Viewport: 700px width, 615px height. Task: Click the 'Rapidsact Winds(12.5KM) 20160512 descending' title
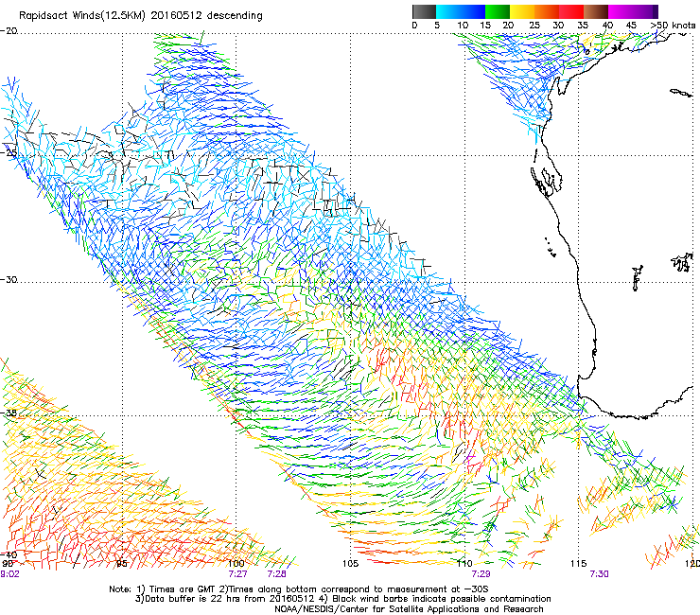click(141, 16)
